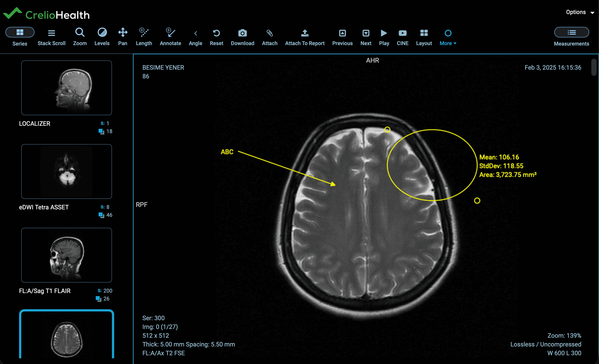Choose the Pan tool
This screenshot has width=599, height=364.
(123, 37)
